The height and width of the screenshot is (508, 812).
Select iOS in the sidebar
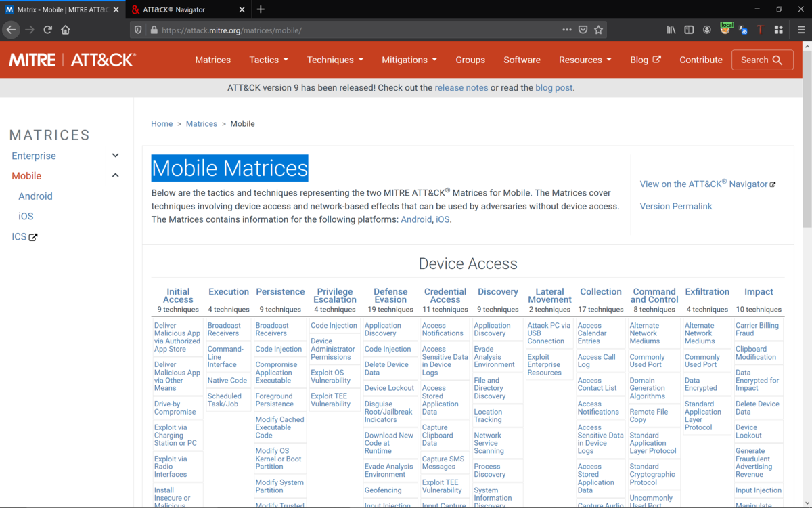[26, 217]
